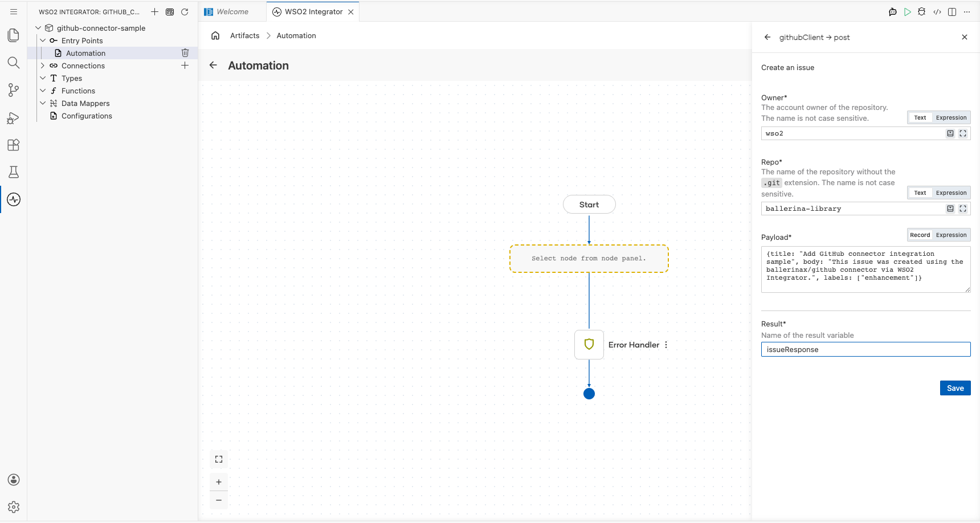Open Error Handler options menu
Screen dimensions: 980x523
click(666, 345)
